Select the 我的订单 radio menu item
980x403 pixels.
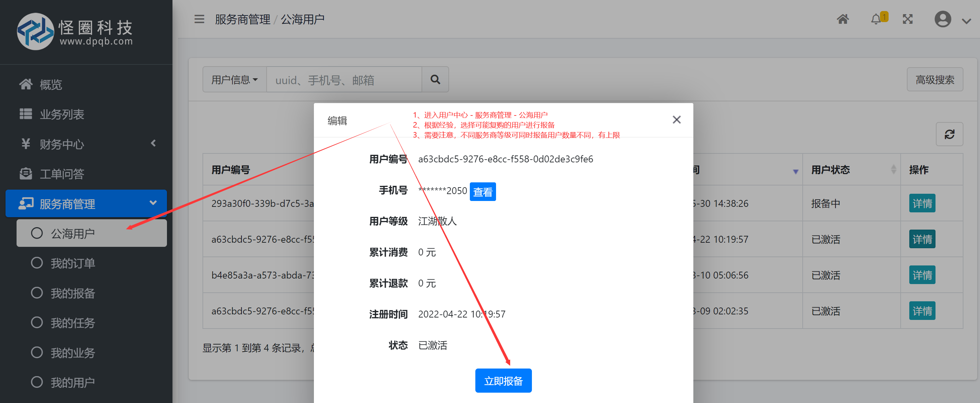click(x=72, y=263)
